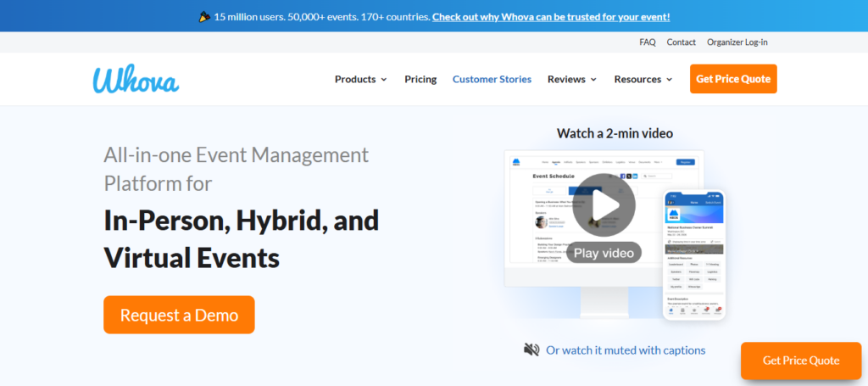868x386 pixels.
Task: Click the 'Watch a 2-min video' heading
Action: pyautogui.click(x=615, y=133)
